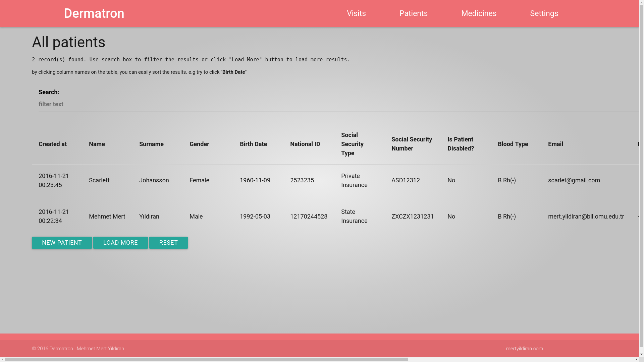Click the LOAD MORE button
Screen dimensions: 644x362
120,243
